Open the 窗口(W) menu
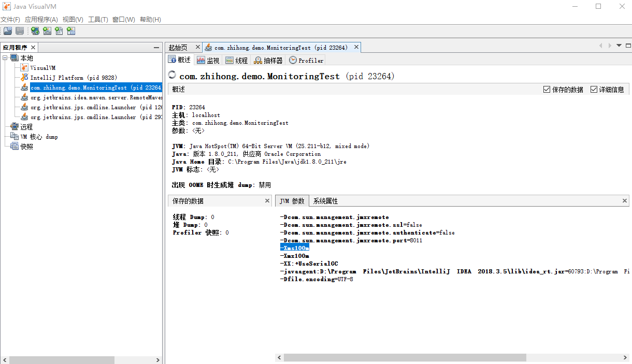 [124, 20]
